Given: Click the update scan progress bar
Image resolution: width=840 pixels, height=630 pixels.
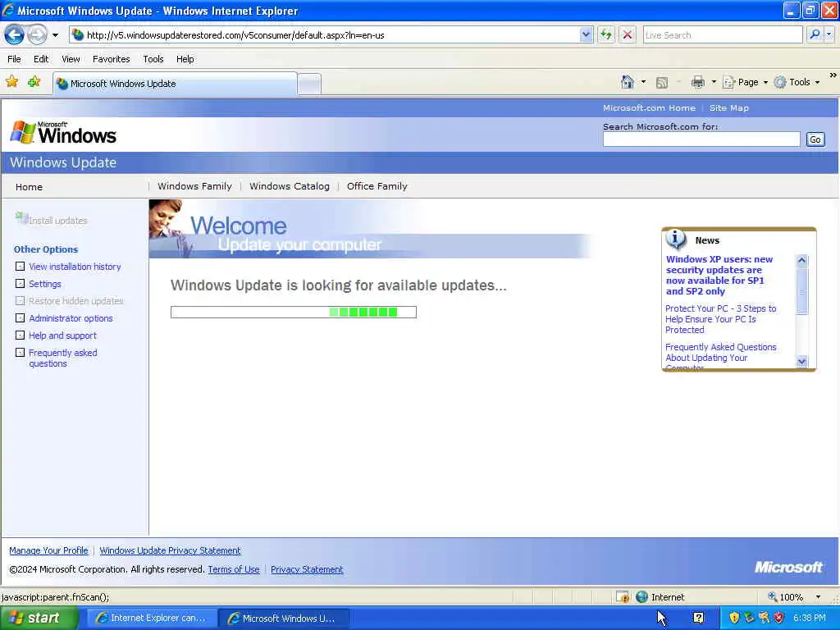Looking at the screenshot, I should click(x=294, y=312).
